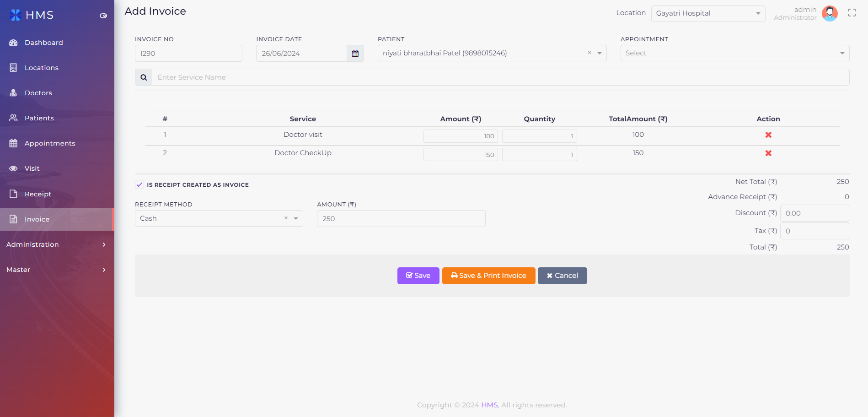The height and width of the screenshot is (417, 868).
Task: Expand the Administration section
Action: (57, 244)
